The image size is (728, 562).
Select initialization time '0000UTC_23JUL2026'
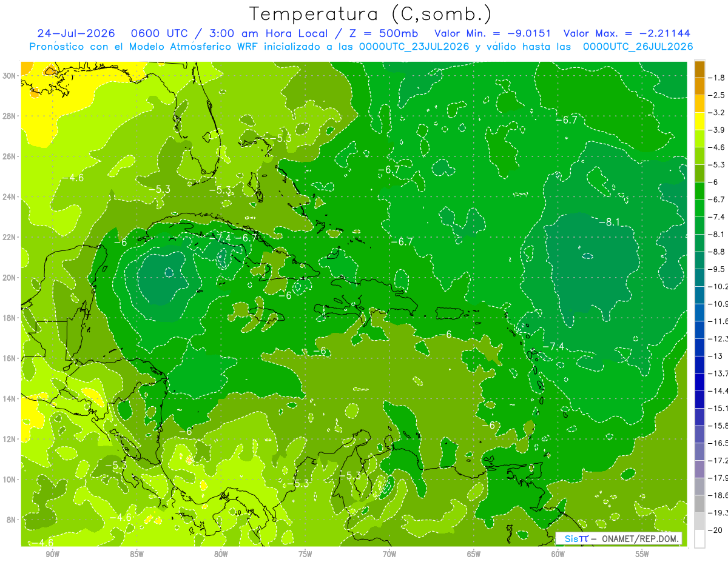pyautogui.click(x=416, y=47)
